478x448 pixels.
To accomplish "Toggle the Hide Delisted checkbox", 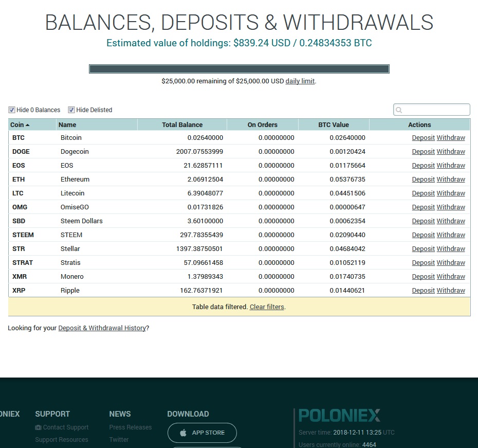I will [x=71, y=110].
